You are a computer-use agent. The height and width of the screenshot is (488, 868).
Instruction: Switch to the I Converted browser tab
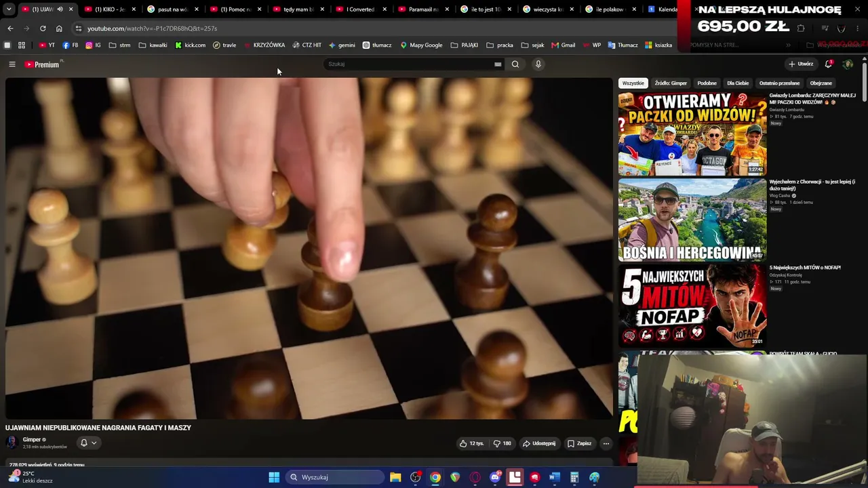(x=360, y=9)
